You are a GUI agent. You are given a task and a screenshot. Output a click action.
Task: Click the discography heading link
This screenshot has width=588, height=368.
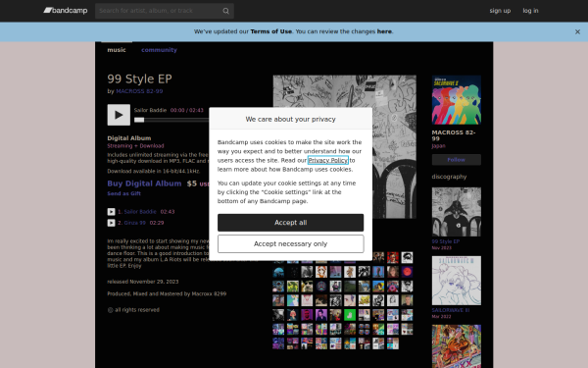tap(449, 177)
